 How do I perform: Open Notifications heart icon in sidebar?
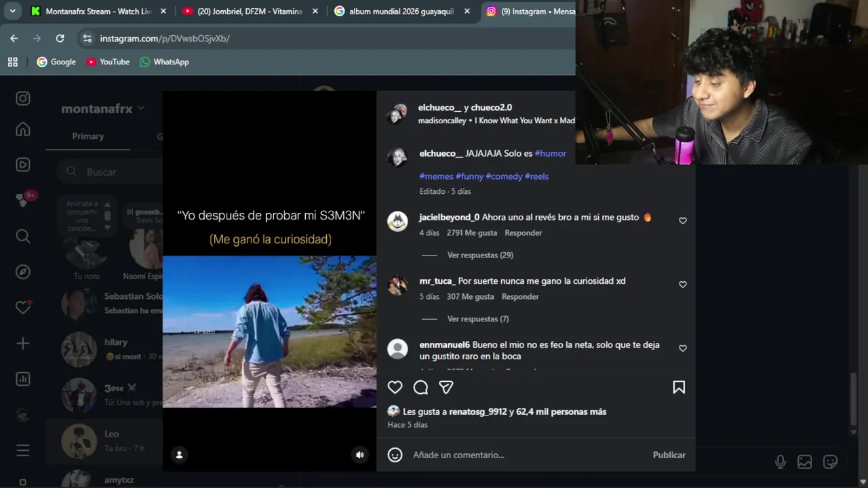pos(23,307)
